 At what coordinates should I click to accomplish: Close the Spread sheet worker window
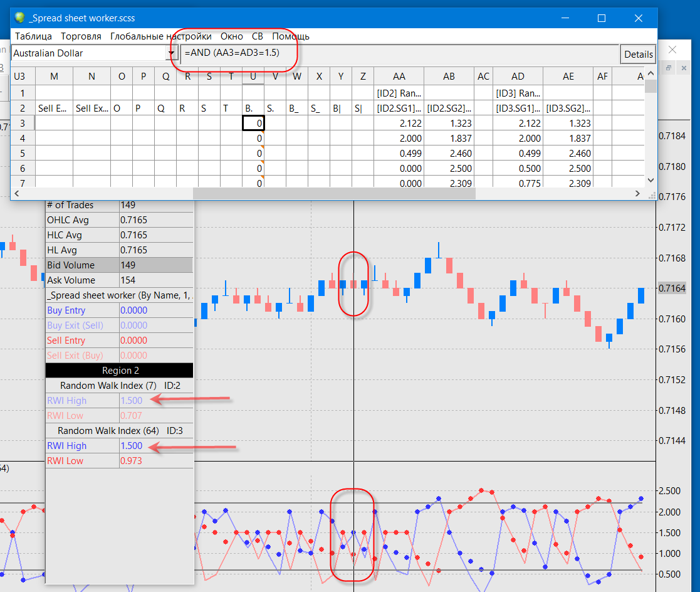[x=639, y=18]
